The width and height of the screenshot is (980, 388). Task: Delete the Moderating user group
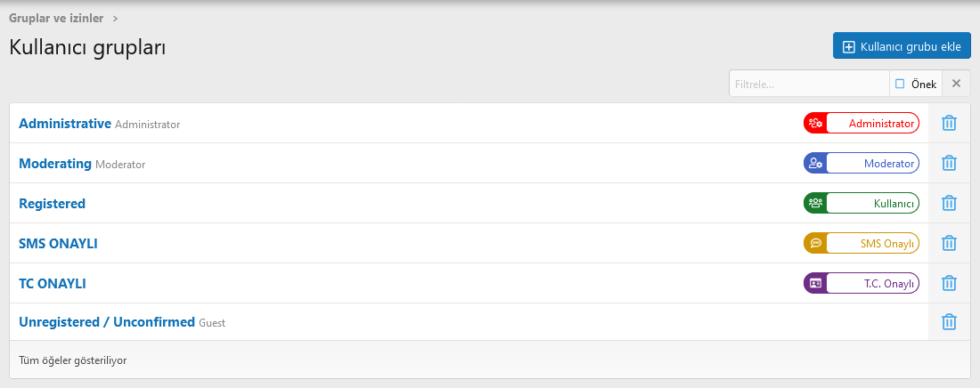(x=950, y=164)
